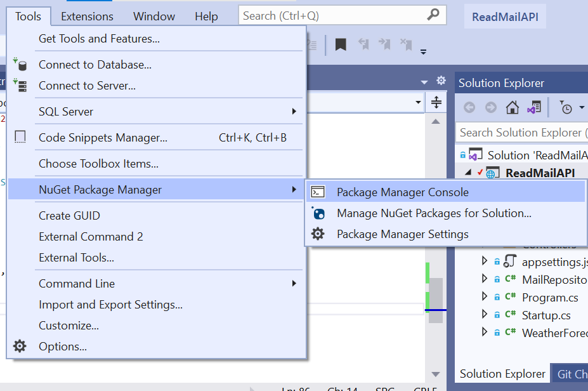
Task: Expand the Startup.cs node
Action: 485,314
